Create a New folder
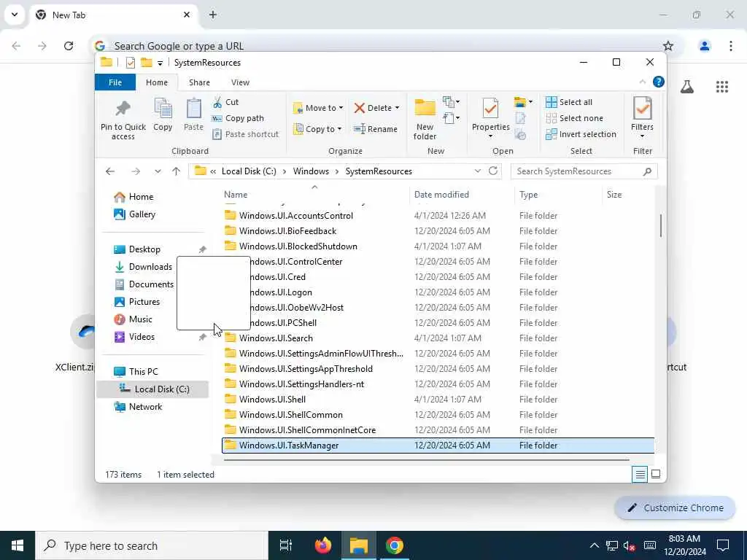Viewport: 747px width, 560px height. pos(425,119)
